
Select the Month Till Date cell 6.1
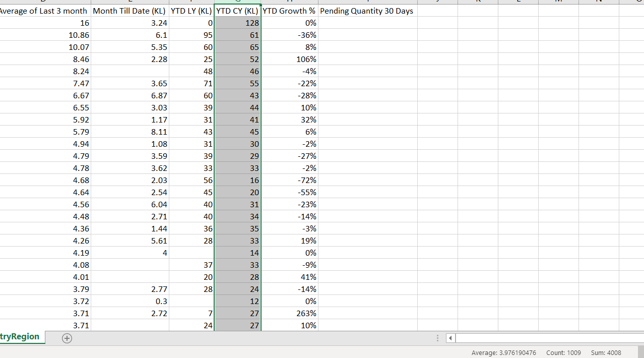click(x=130, y=35)
